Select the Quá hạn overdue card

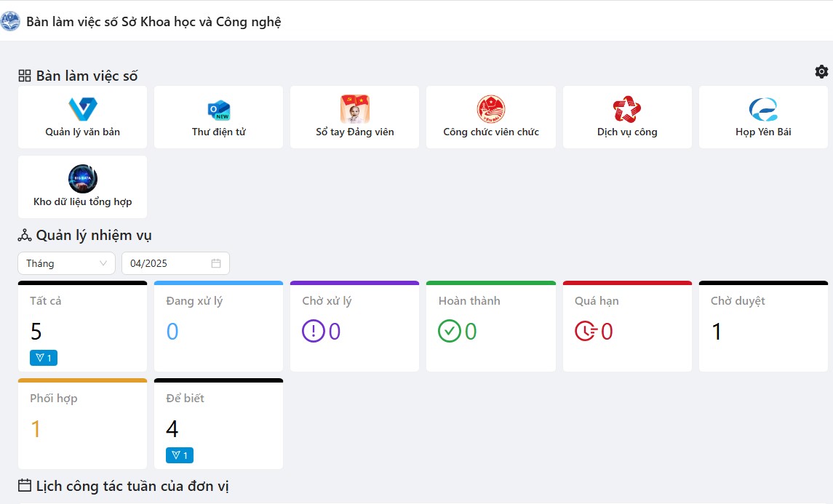626,326
